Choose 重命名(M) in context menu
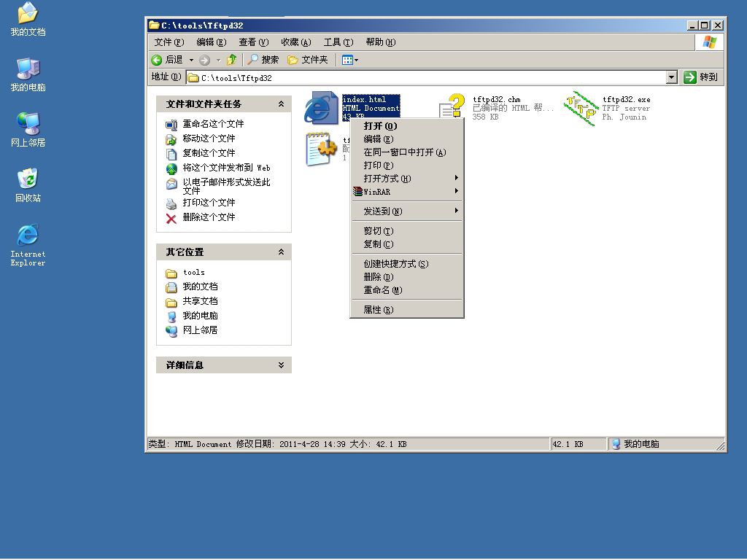 pyautogui.click(x=407, y=290)
